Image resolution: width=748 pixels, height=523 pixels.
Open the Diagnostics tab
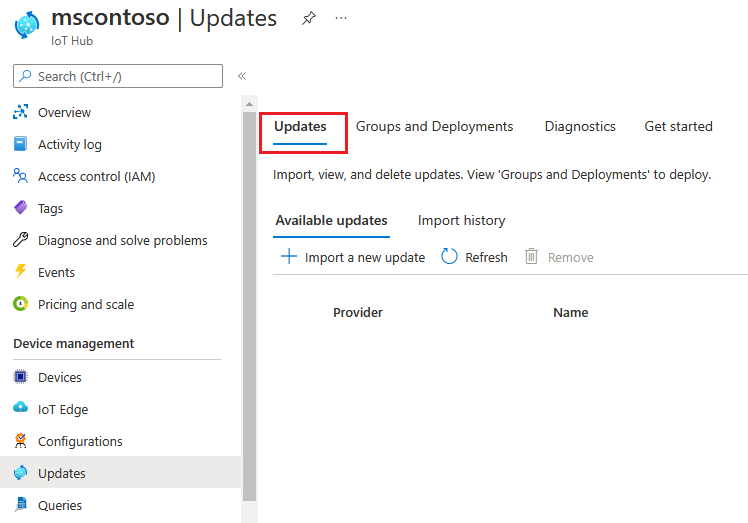(x=580, y=126)
